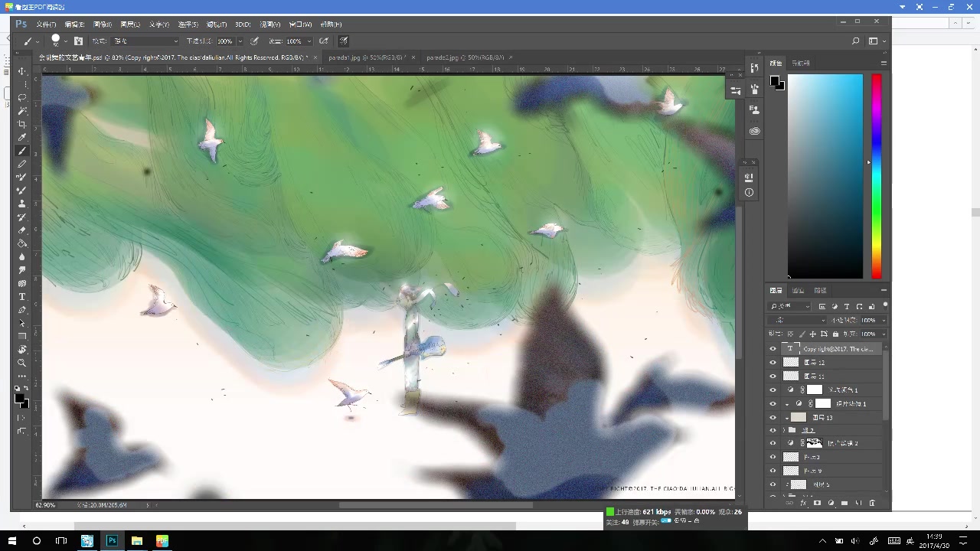Open the tool preset picker arrow

click(38, 41)
